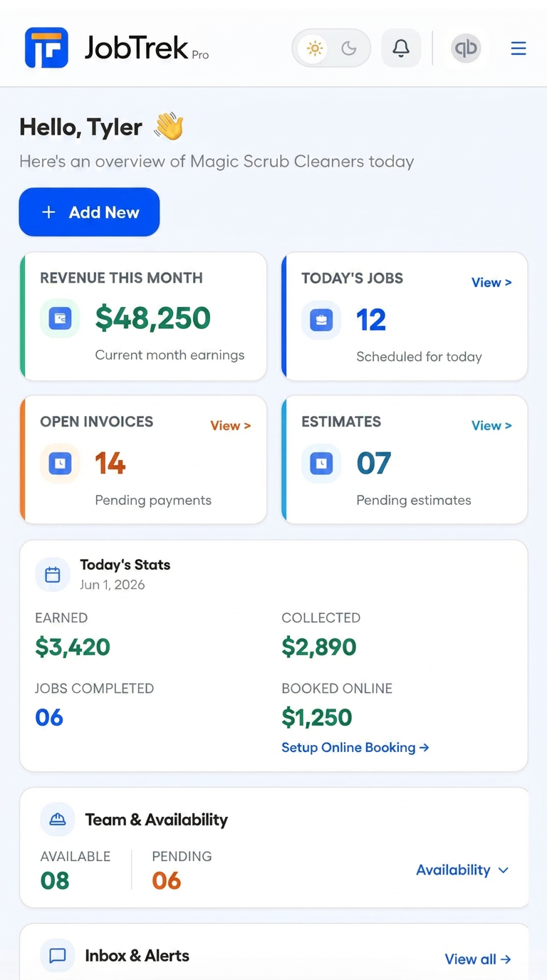Click the Team & Availability heading
The width and height of the screenshot is (547, 980).
click(x=157, y=820)
